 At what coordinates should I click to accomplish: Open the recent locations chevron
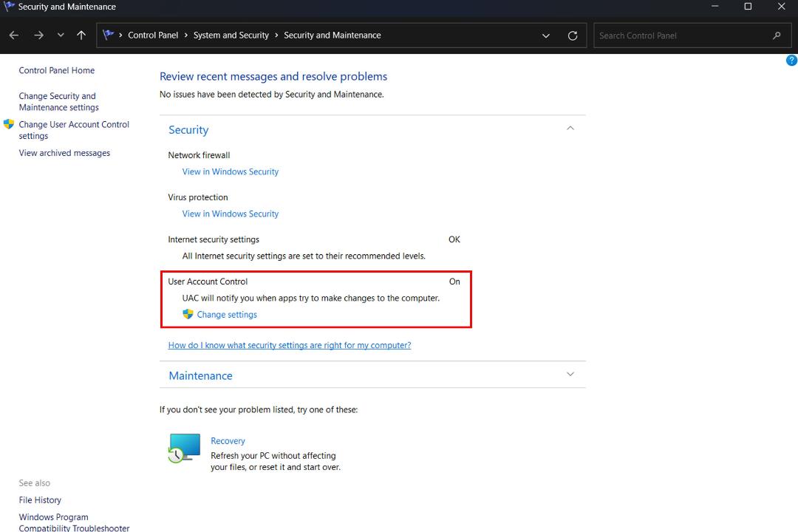61,35
